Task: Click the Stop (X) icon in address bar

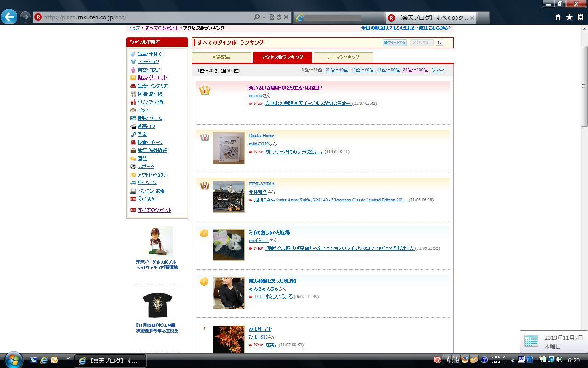Action: (x=286, y=17)
